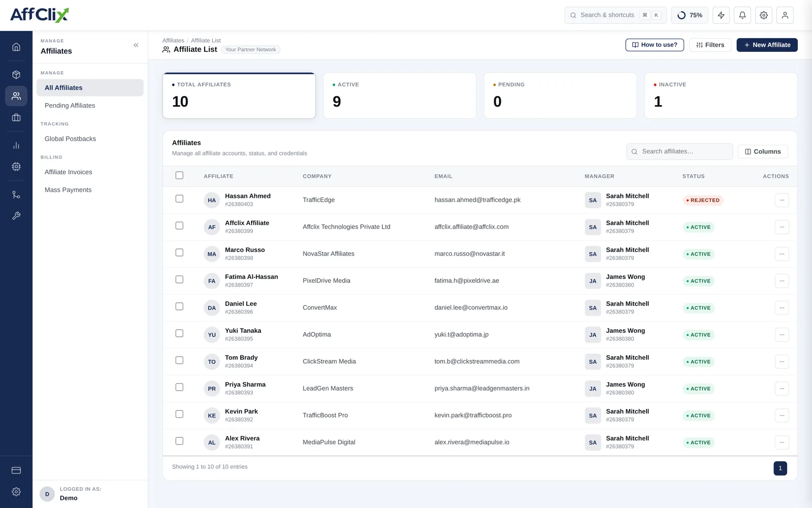This screenshot has width=812, height=508.
Task: Click the CPU chip icon in left rail
Action: pyautogui.click(x=16, y=167)
